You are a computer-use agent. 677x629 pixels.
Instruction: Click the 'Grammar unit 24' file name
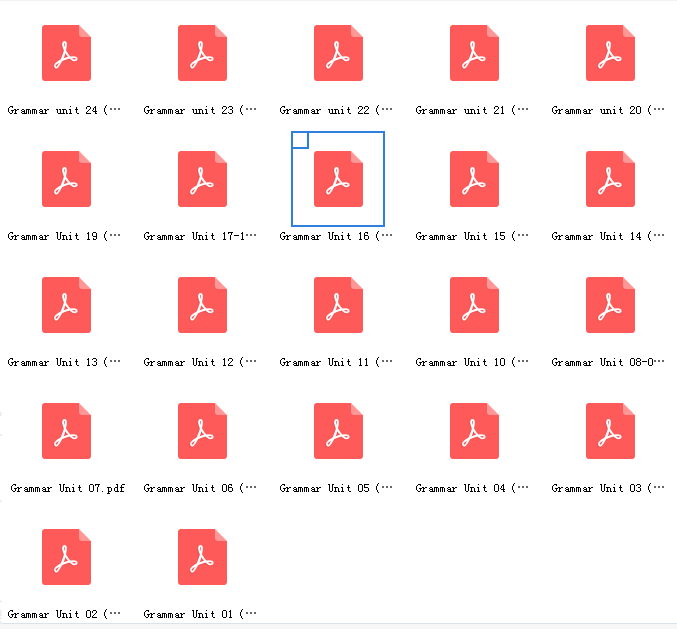coord(64,111)
